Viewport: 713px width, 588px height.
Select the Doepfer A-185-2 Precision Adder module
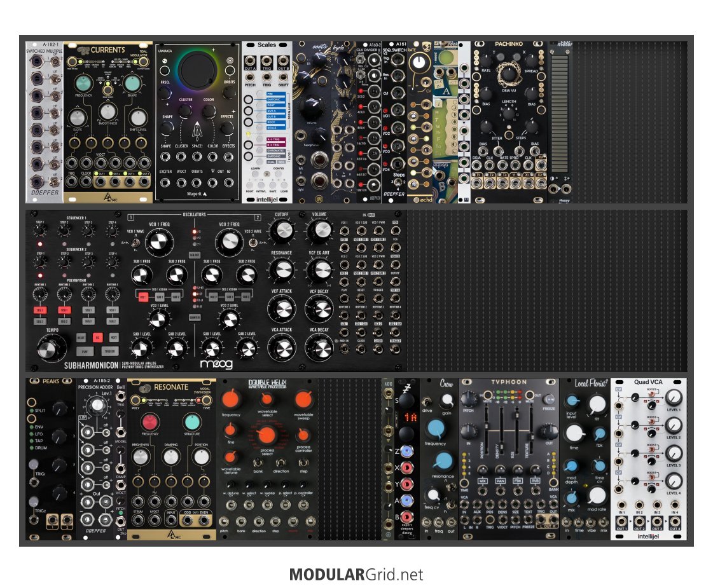[x=95, y=459]
